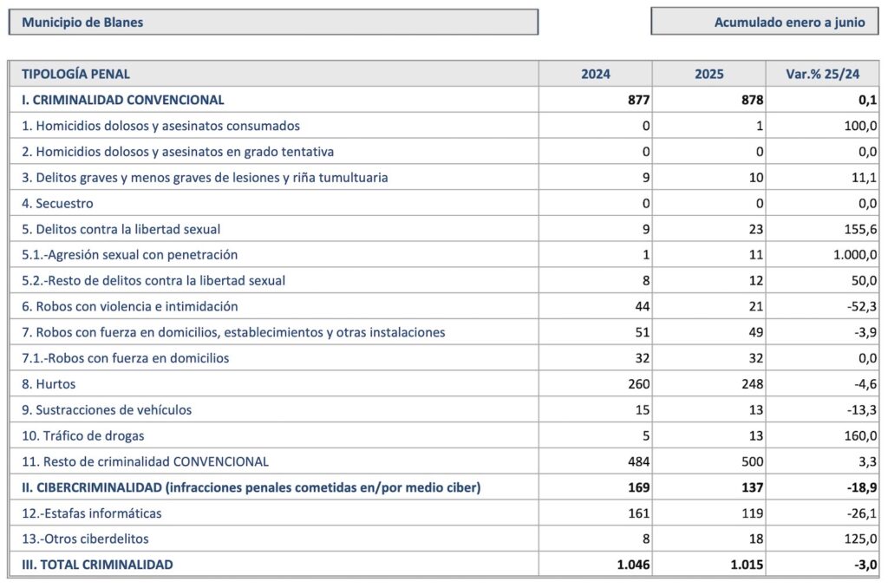Viewport: 888px width, 588px height.
Task: Click '5. Delitos contra la libertad sexual' label
Action: (x=121, y=230)
